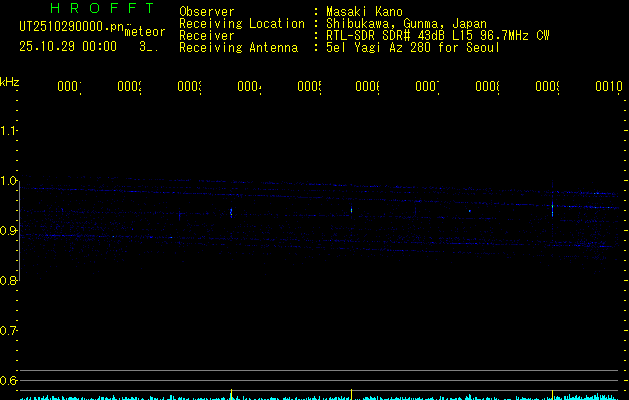Click the cyan noise level strip at bottom

(319, 397)
